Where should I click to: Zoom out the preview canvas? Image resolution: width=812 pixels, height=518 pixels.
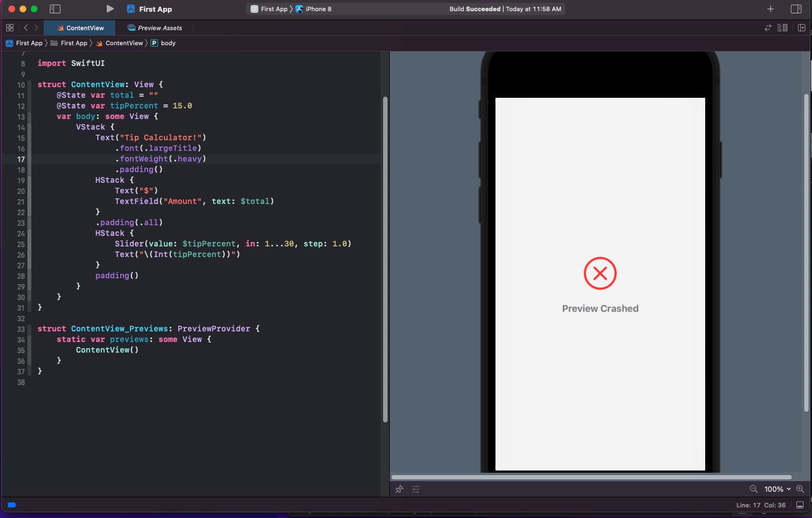pyautogui.click(x=754, y=489)
